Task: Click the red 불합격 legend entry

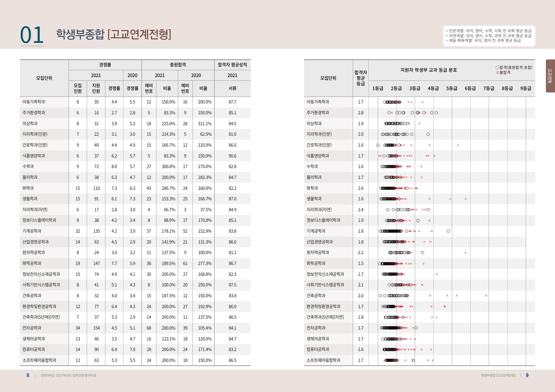Action: click(x=503, y=72)
